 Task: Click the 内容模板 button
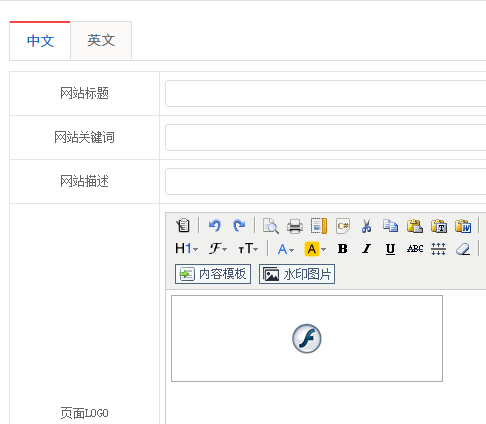[213, 274]
